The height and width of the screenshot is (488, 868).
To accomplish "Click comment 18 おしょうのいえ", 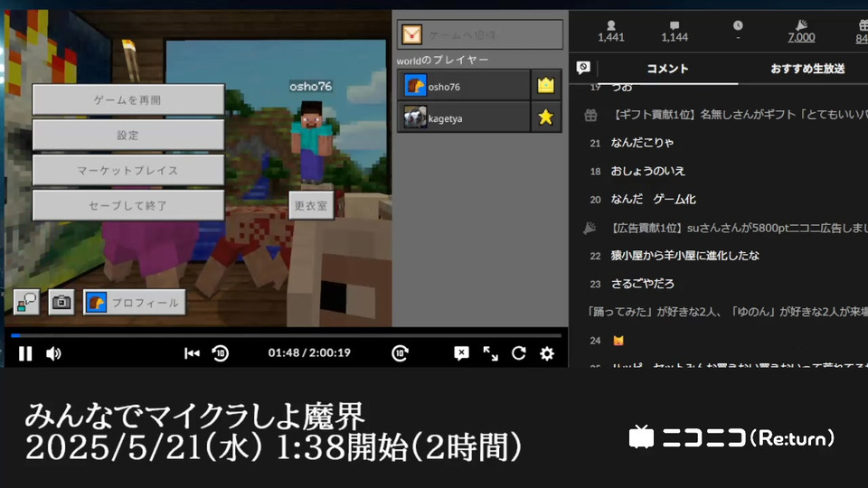I will [x=647, y=171].
